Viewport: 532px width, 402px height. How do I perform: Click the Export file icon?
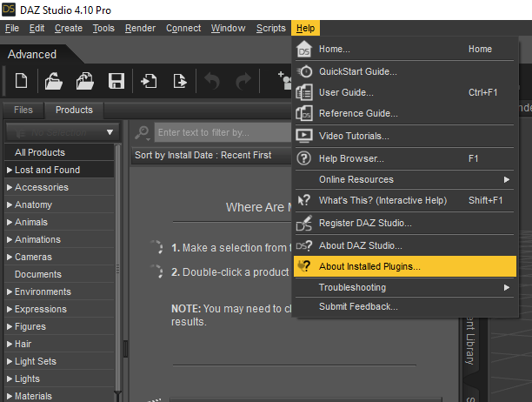click(180, 81)
